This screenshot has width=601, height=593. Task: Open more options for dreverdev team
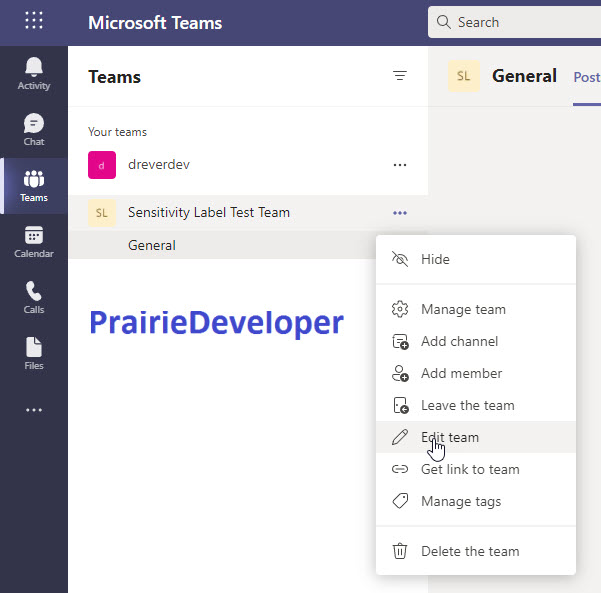point(399,165)
